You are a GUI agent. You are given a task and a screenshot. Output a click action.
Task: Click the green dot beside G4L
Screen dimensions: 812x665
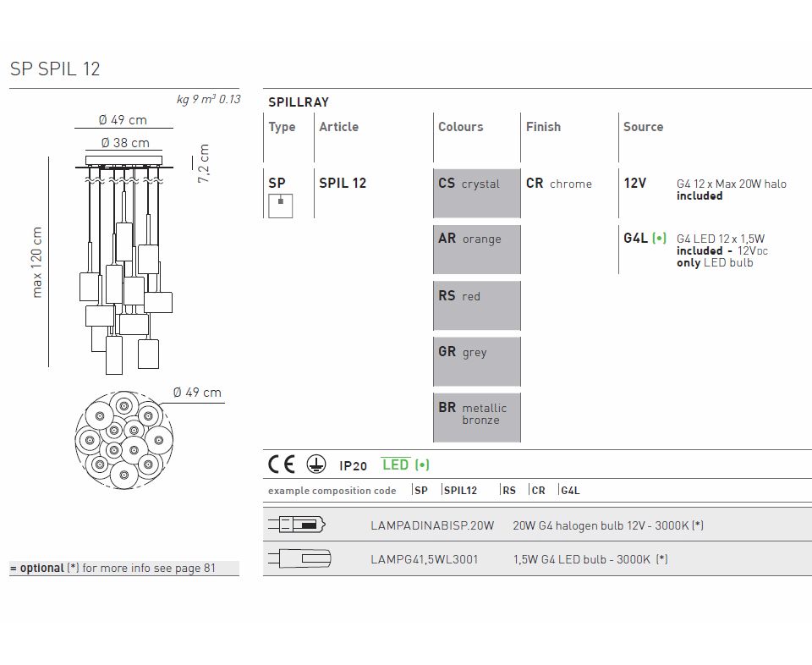coord(660,239)
